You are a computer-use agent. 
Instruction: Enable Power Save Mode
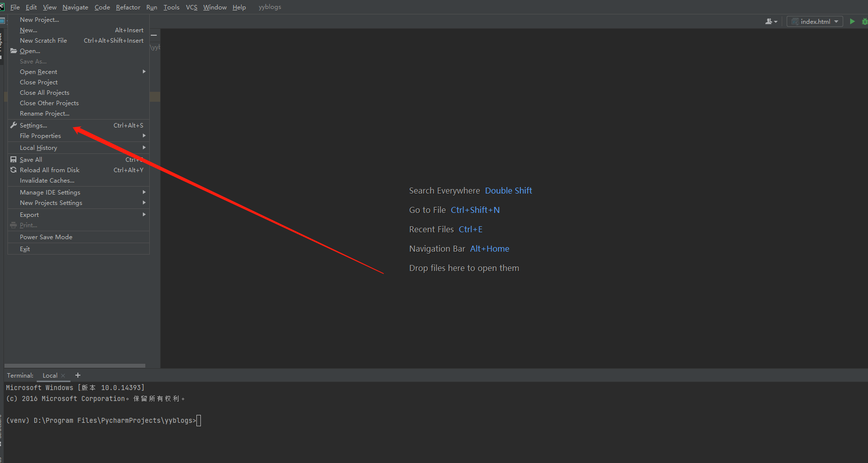click(x=46, y=237)
